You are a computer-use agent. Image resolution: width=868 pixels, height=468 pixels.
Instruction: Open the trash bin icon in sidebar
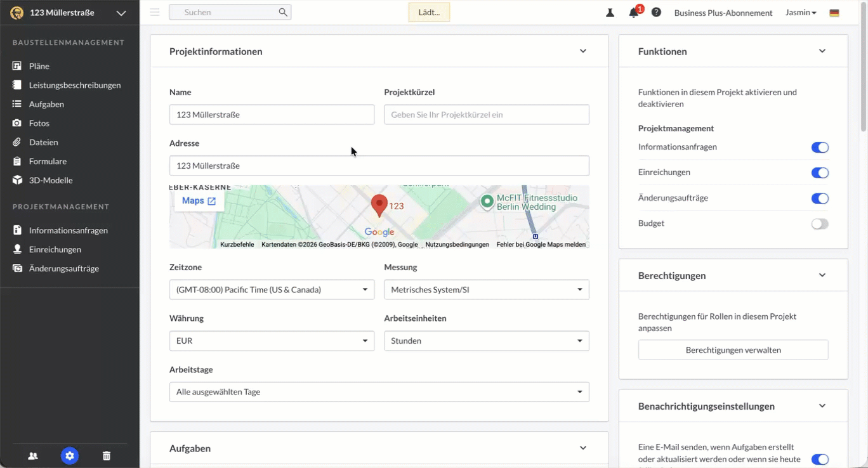point(107,455)
